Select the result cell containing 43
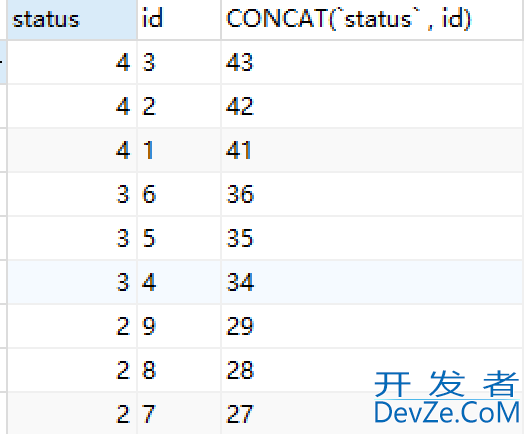The height and width of the screenshot is (434, 530). (372, 62)
